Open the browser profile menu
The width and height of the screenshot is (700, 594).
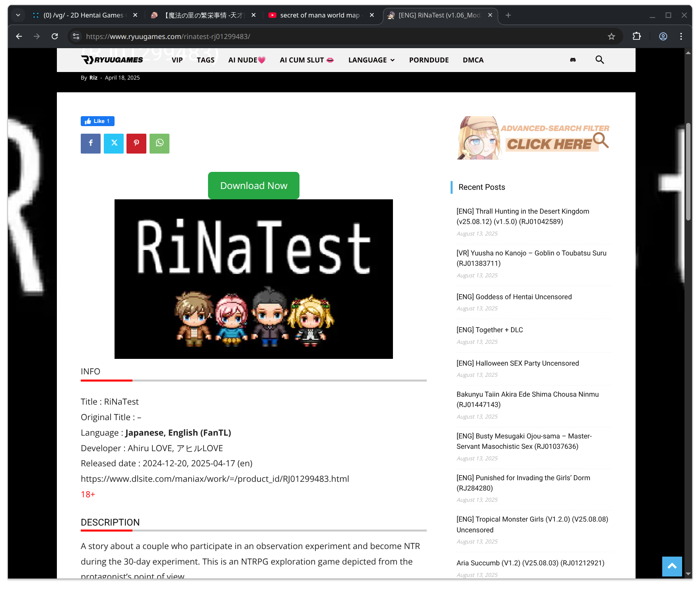(663, 37)
